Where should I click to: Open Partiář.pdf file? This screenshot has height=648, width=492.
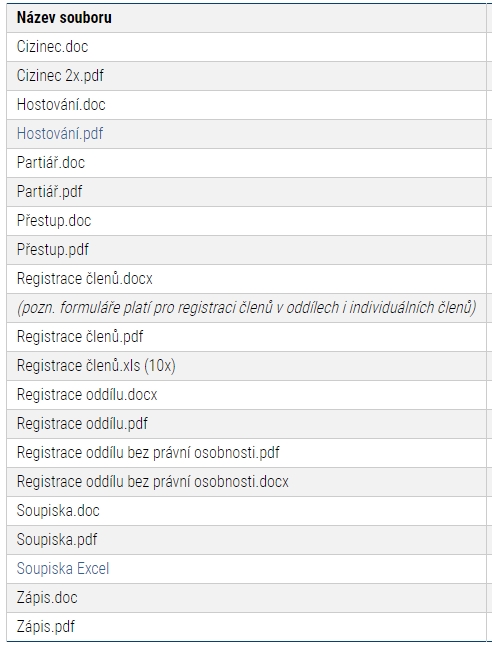click(x=50, y=192)
